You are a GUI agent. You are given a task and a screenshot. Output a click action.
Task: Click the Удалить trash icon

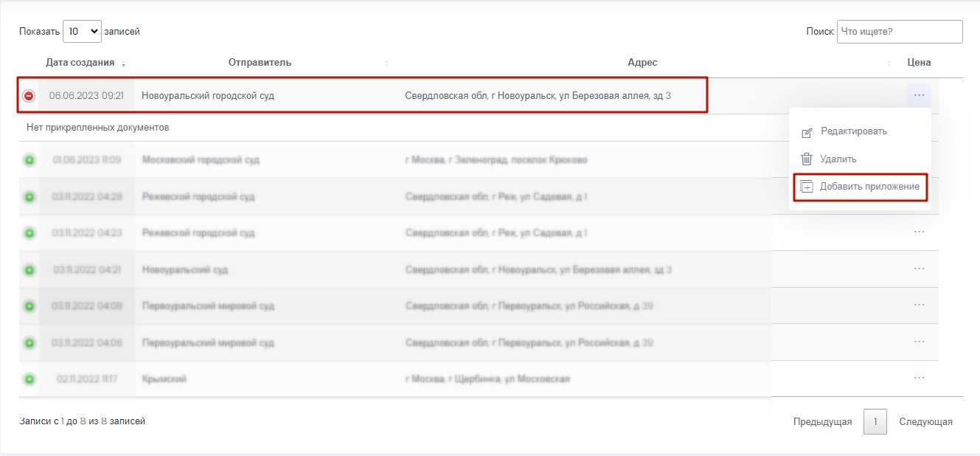click(x=807, y=159)
